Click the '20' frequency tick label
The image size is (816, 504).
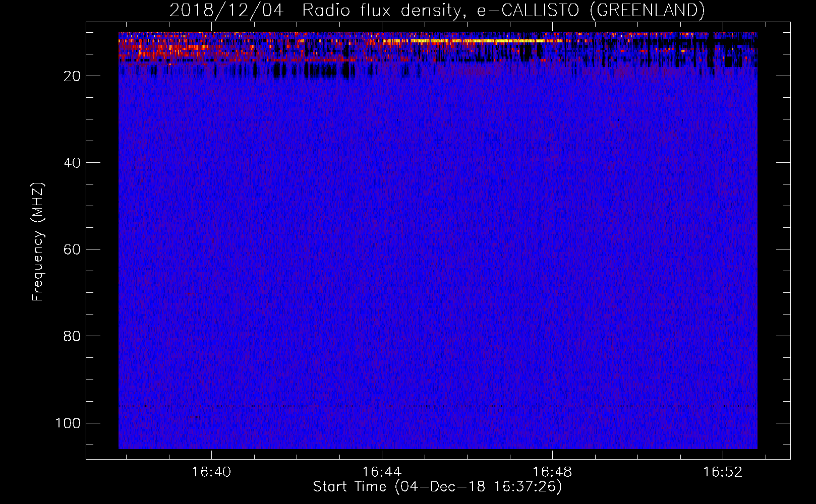click(x=72, y=76)
